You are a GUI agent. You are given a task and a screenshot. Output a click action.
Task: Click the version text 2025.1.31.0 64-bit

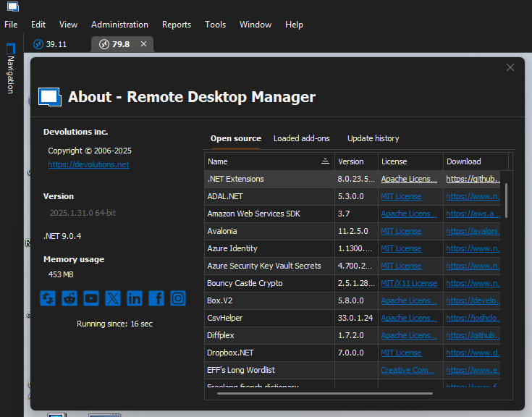pyautogui.click(x=83, y=213)
